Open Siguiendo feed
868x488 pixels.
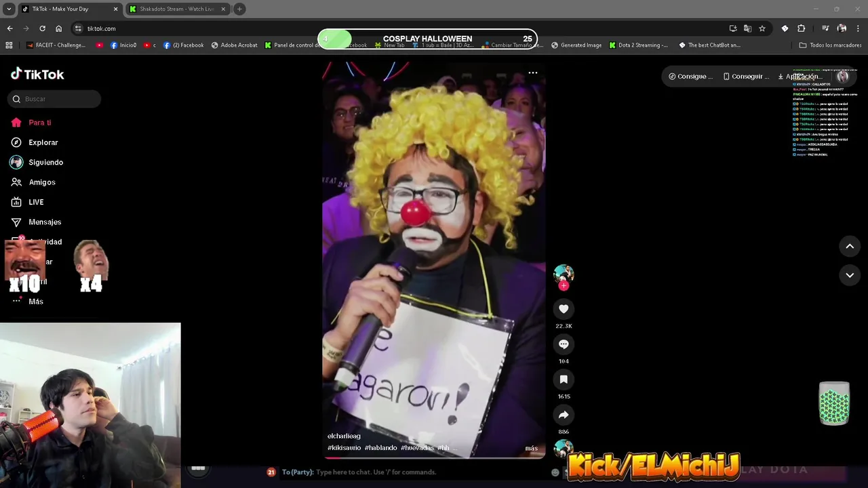coord(37,162)
